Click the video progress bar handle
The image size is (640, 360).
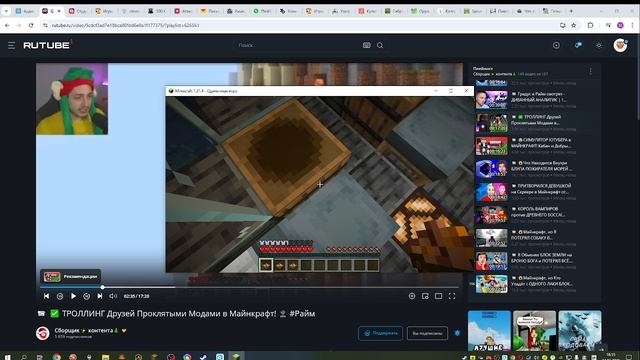coord(102,287)
